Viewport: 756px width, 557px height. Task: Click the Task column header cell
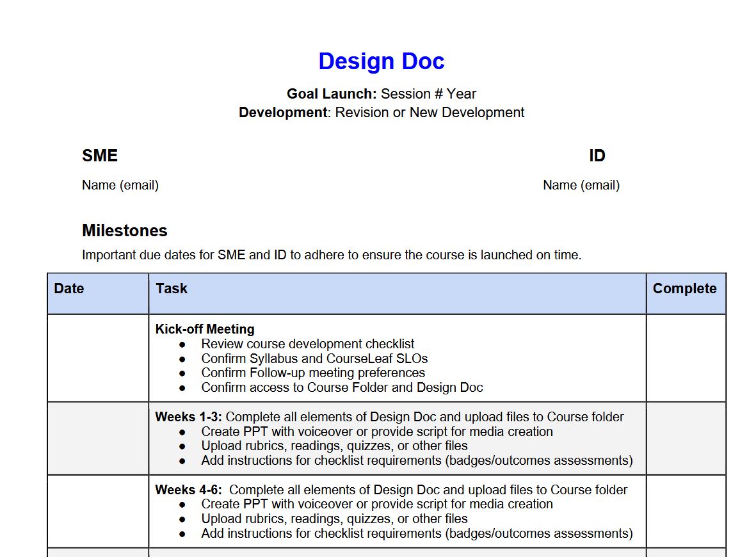[x=171, y=289]
